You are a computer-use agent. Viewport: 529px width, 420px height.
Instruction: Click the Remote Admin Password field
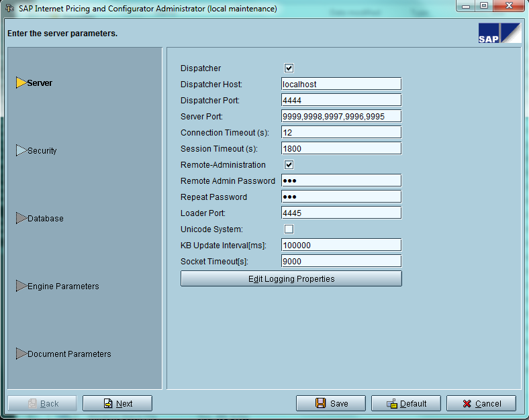click(341, 180)
